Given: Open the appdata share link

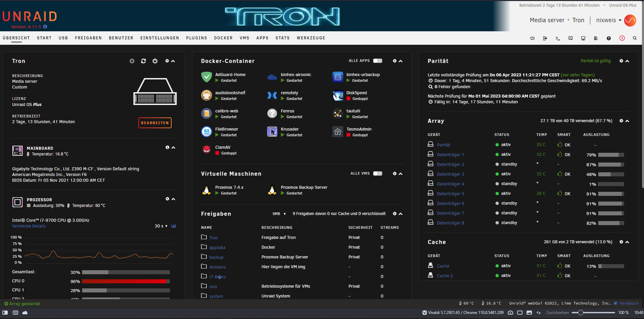Looking at the screenshot, I should (x=217, y=248).
